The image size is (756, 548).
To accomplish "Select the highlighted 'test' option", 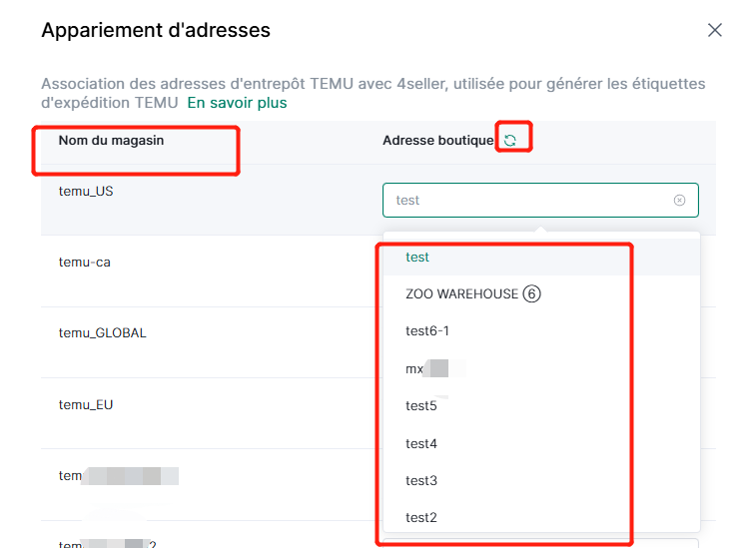I will pos(541,257).
